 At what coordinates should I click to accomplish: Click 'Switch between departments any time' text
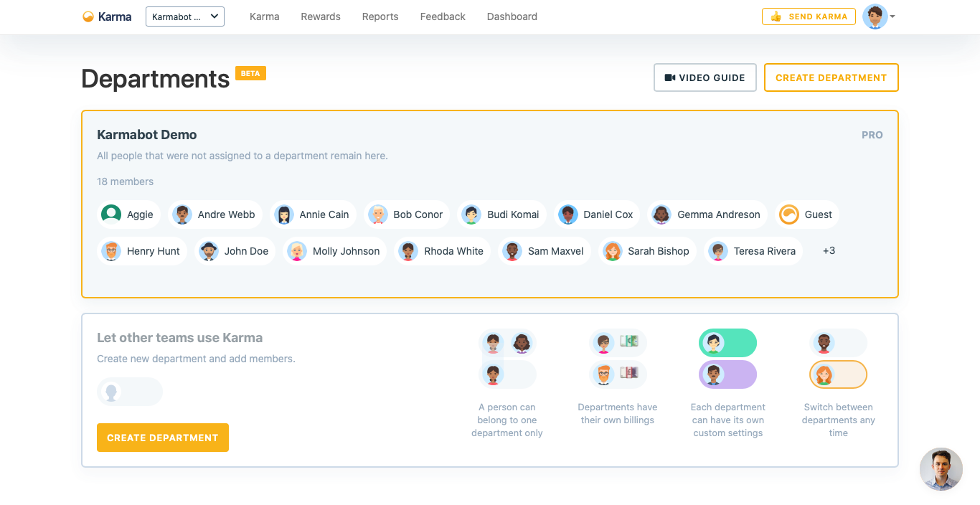click(839, 420)
